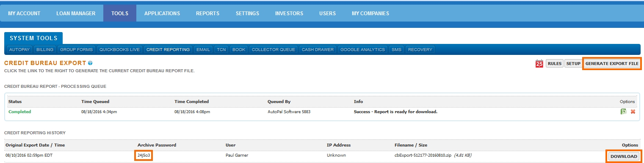Viewport: 644px width, 163px height.
Task: Open the Email tool tab
Action: point(203,49)
